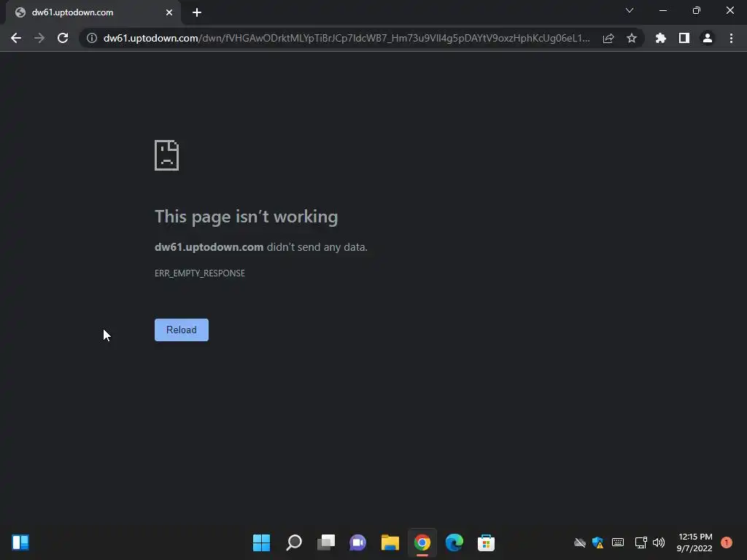The image size is (747, 560).
Task: Open File Explorer from taskbar
Action: (x=390, y=542)
